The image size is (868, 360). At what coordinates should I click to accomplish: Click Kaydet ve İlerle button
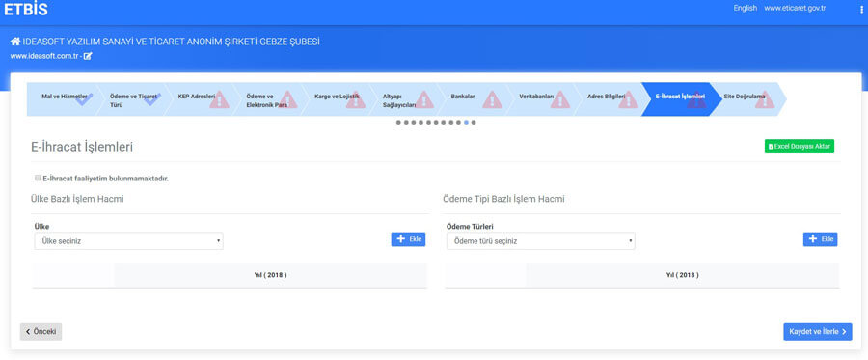coord(818,332)
